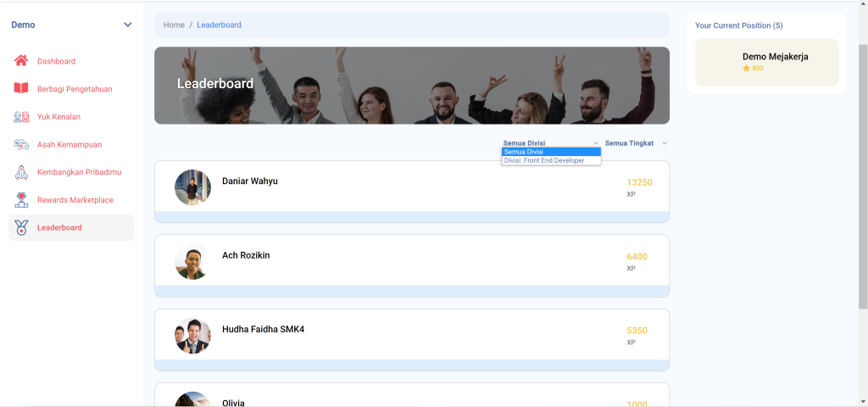This screenshot has width=868, height=407.
Task: Select the Semua Divisi option in list
Action: (x=551, y=152)
